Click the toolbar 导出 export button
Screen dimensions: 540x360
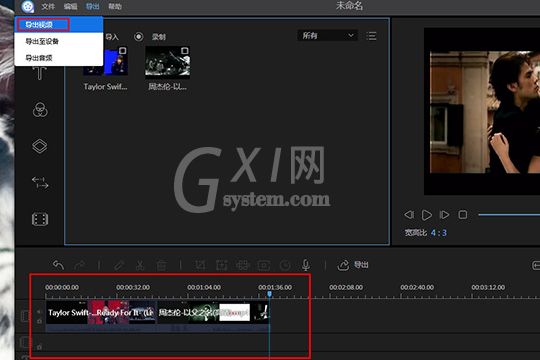(353, 265)
